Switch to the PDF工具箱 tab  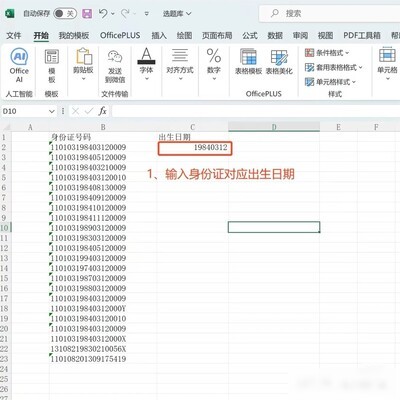click(x=362, y=35)
